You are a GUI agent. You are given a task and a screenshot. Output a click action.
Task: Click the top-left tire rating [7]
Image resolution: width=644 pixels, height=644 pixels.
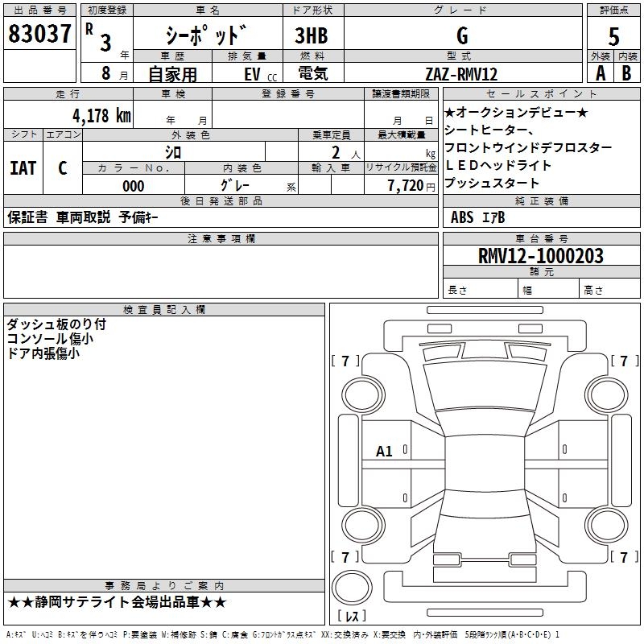click(x=345, y=361)
